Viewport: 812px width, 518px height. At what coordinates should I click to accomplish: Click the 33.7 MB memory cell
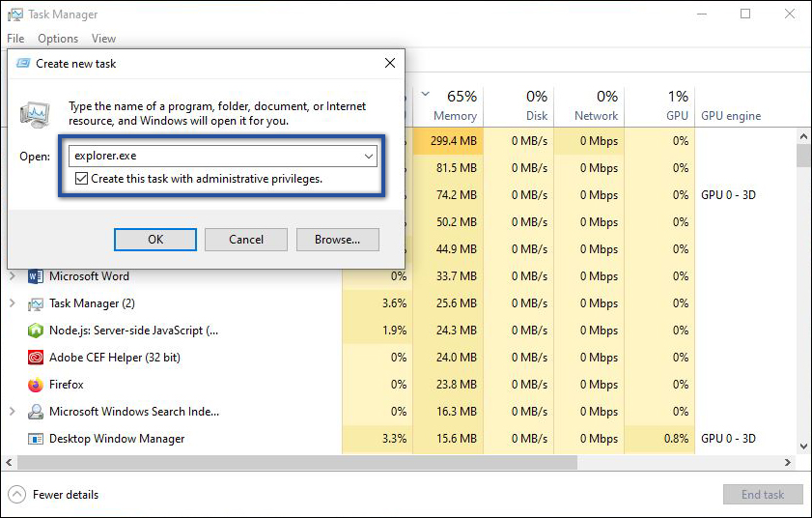click(x=448, y=276)
